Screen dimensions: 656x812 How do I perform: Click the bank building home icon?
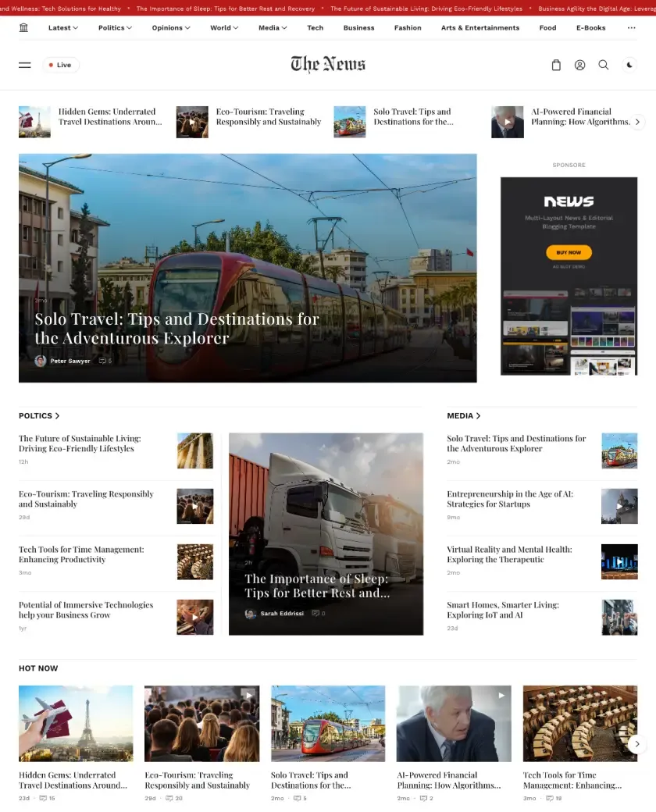tap(23, 28)
